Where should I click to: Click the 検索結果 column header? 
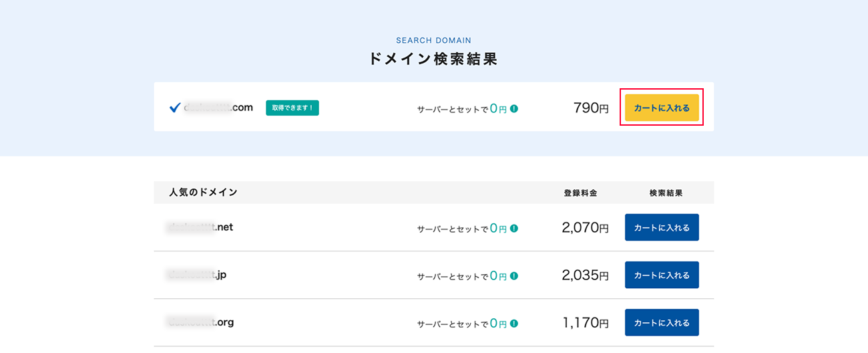coord(666,193)
